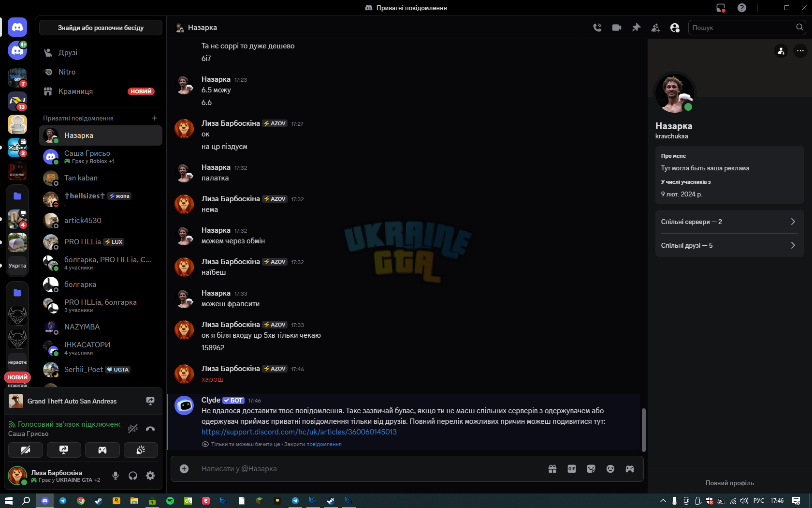
Task: Toggle headphone deafen
Action: click(133, 476)
